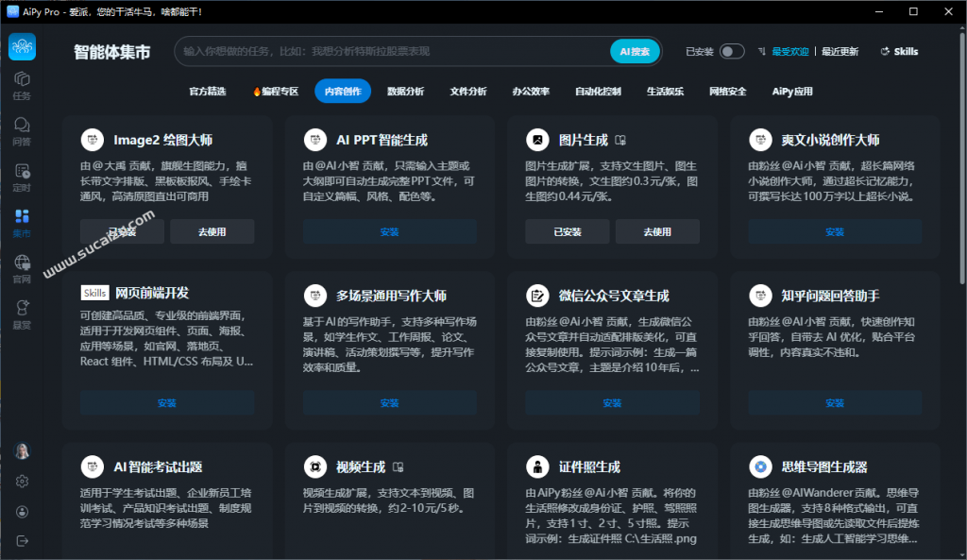Screen dimensions: 967x560
Task: Sort by 最受欢迎
Action: (x=790, y=51)
